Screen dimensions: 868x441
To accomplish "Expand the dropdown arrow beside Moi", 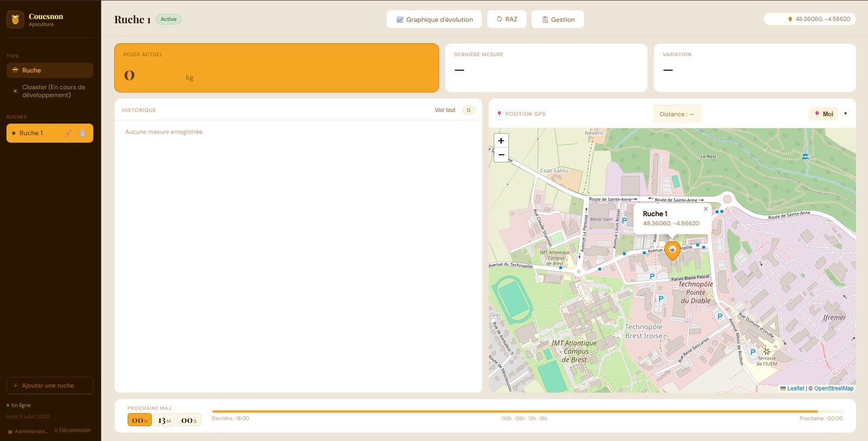I will (x=845, y=114).
